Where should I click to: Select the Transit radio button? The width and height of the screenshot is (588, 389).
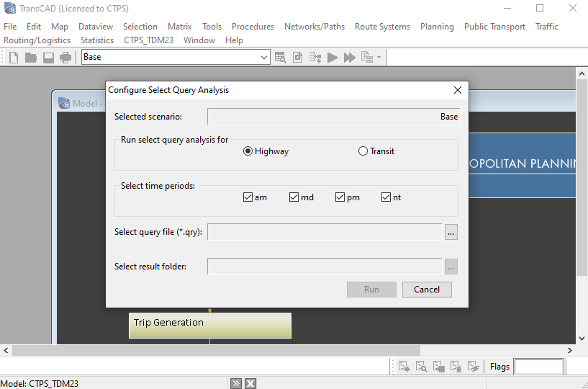click(x=376, y=151)
